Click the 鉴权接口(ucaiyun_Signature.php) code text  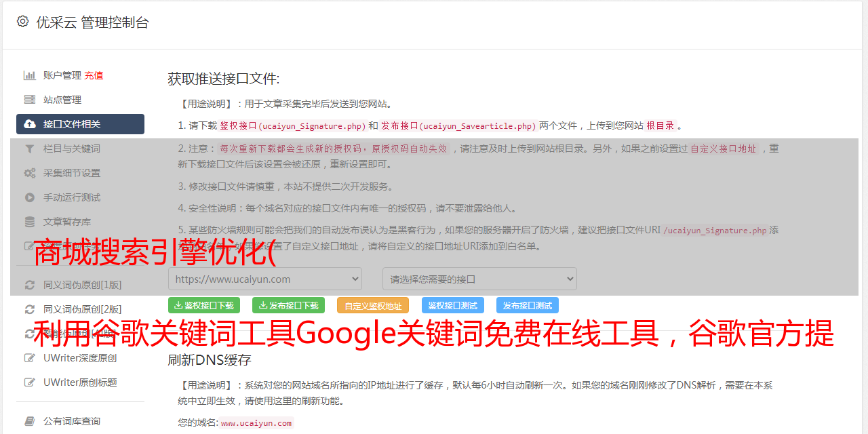pos(292,125)
